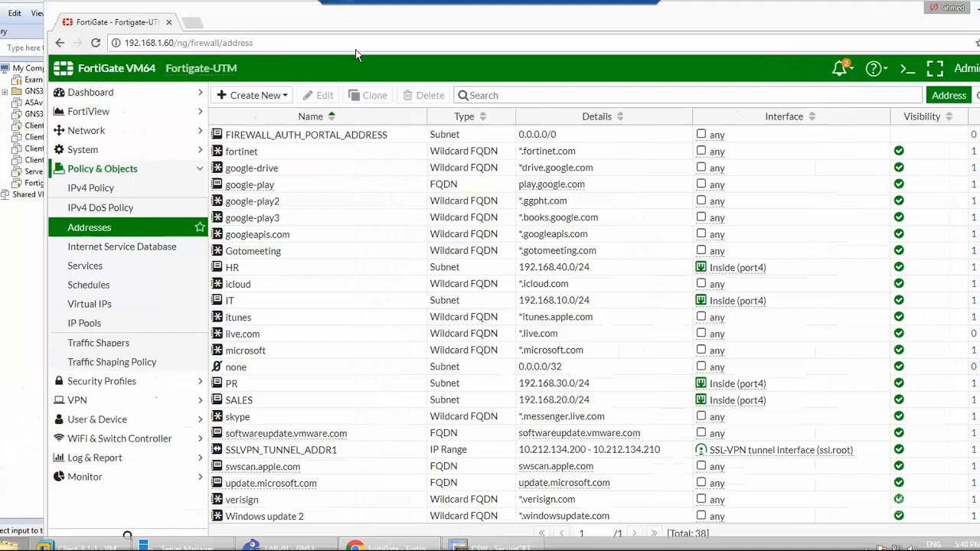This screenshot has height=551, width=980.
Task: Open IPv4 Policy menu item
Action: [90, 187]
